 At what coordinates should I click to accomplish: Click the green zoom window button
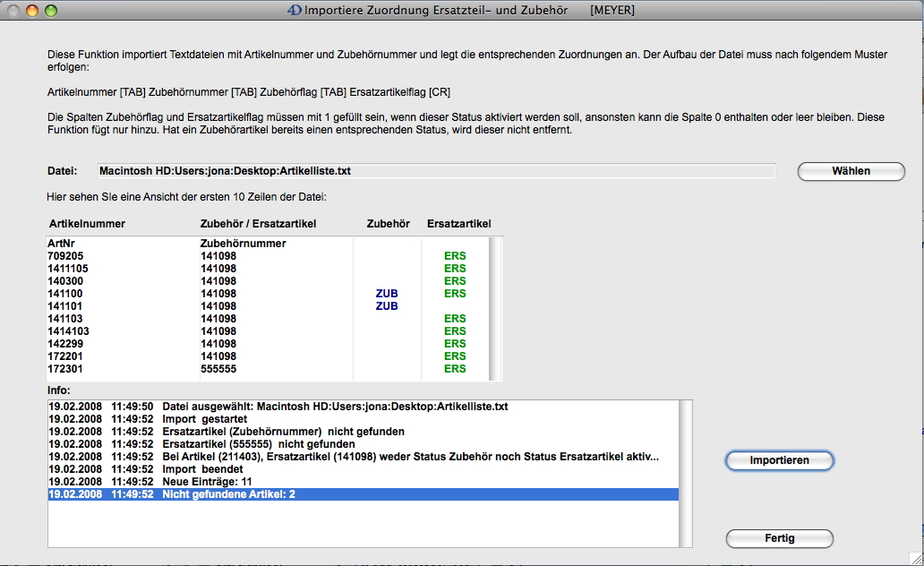(50, 12)
